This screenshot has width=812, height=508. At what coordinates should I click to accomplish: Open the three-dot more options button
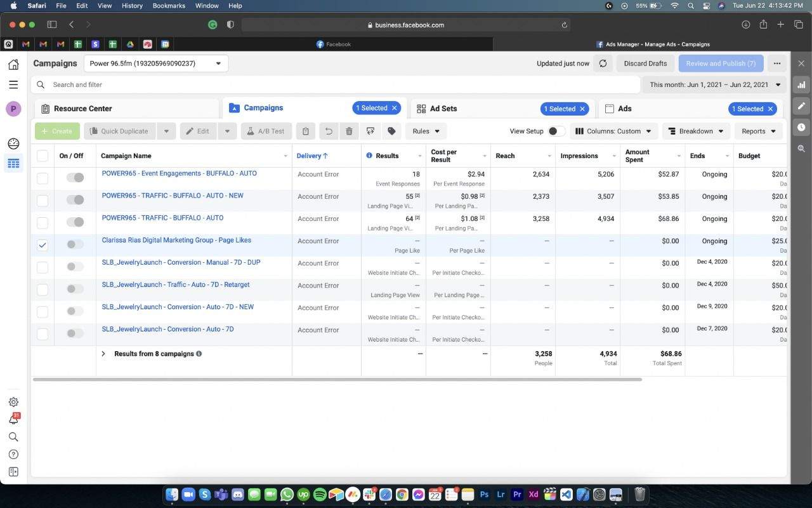point(777,63)
